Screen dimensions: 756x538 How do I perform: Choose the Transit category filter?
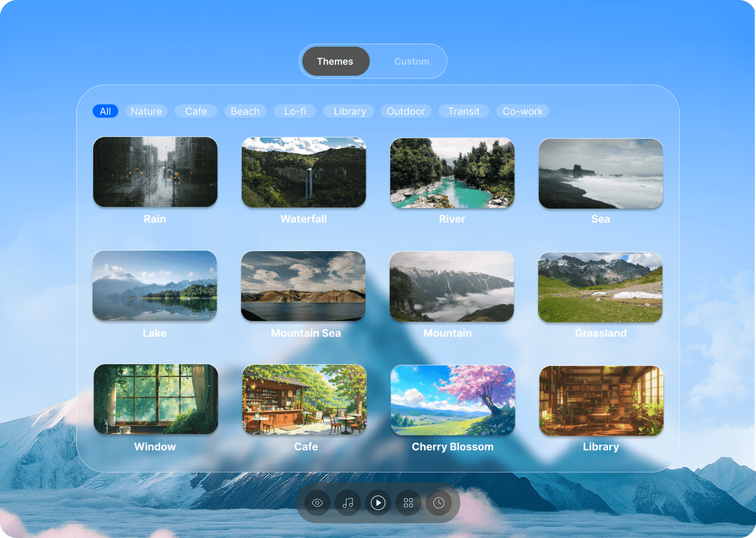tap(463, 111)
